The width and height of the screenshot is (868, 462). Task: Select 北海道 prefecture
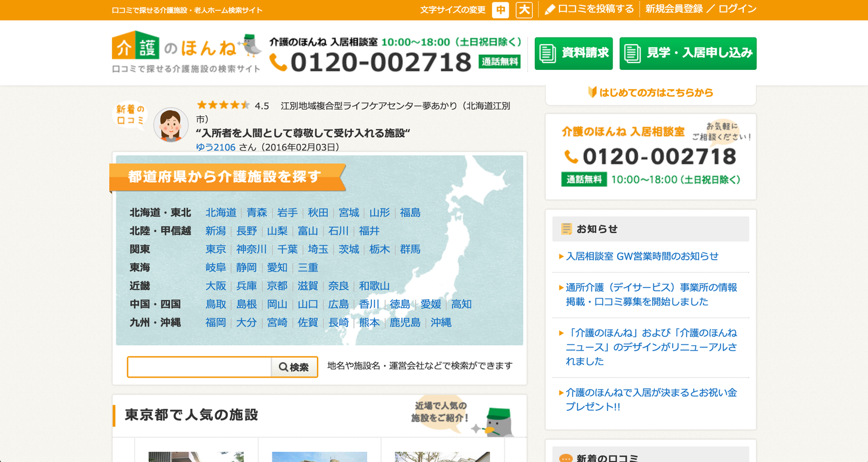pyautogui.click(x=221, y=213)
